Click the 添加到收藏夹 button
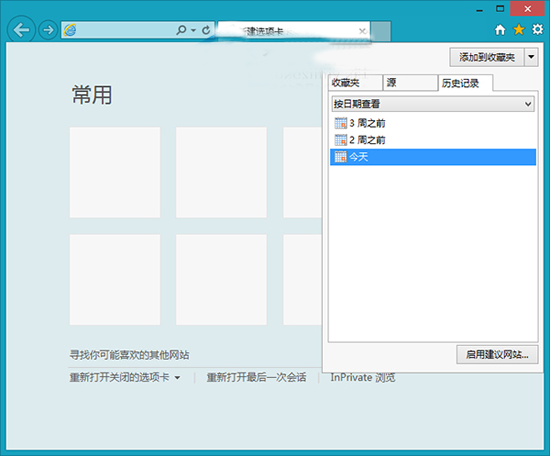Screen dimensions: 550x456 (487, 57)
